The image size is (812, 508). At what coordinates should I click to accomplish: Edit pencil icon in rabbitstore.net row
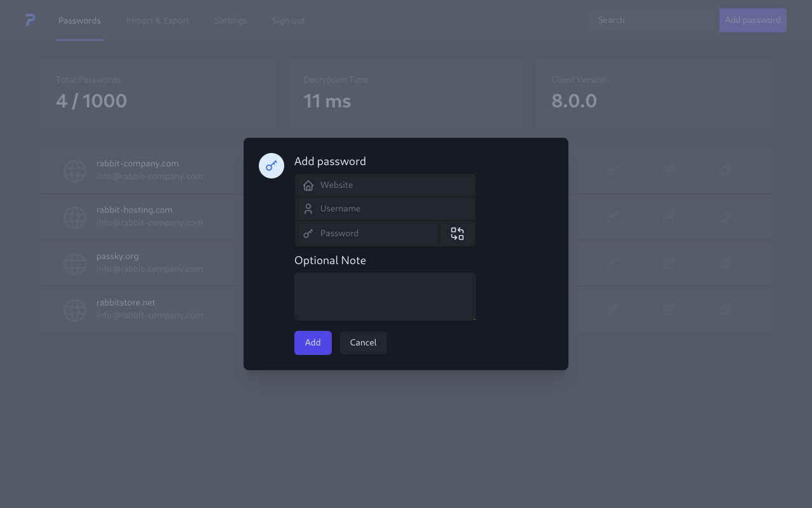pos(669,309)
